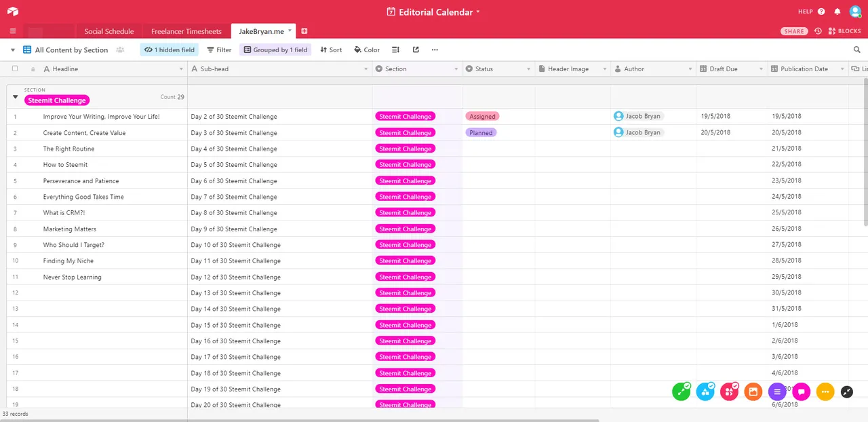This screenshot has height=422, width=868.
Task: Click the SHARE button
Action: 794,31
